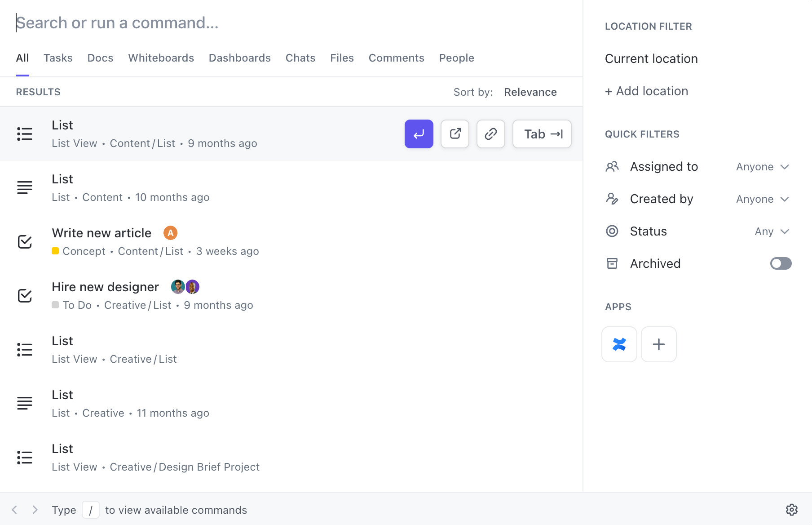This screenshot has width=812, height=525.
Task: Expand the Status Any dropdown
Action: [x=771, y=231]
